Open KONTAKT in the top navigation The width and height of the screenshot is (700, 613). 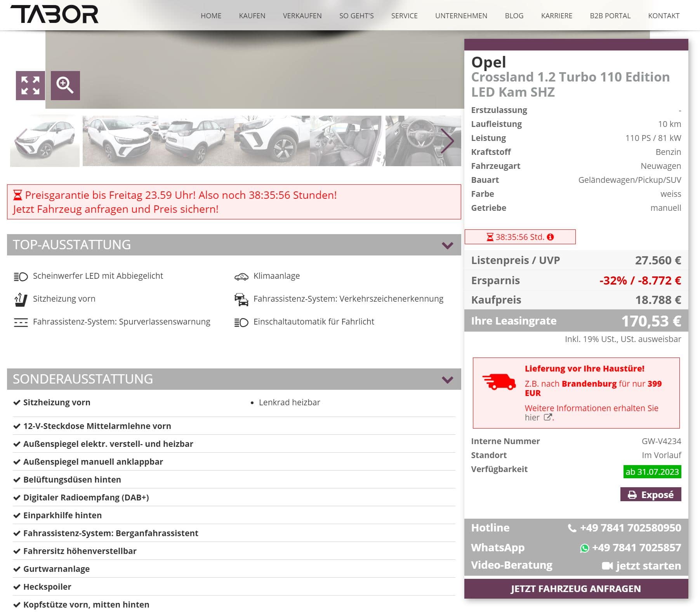pyautogui.click(x=664, y=16)
